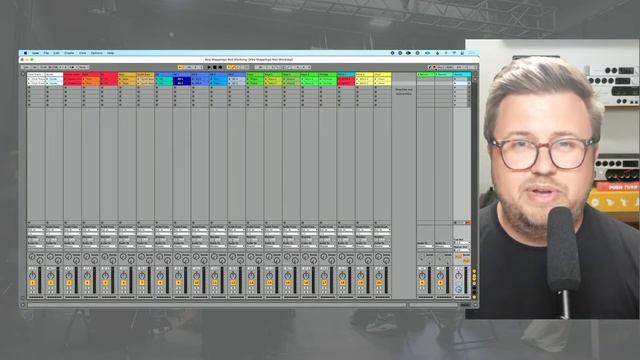Show the browser with the triangle toggle
The image size is (640, 360).
(x=23, y=74)
